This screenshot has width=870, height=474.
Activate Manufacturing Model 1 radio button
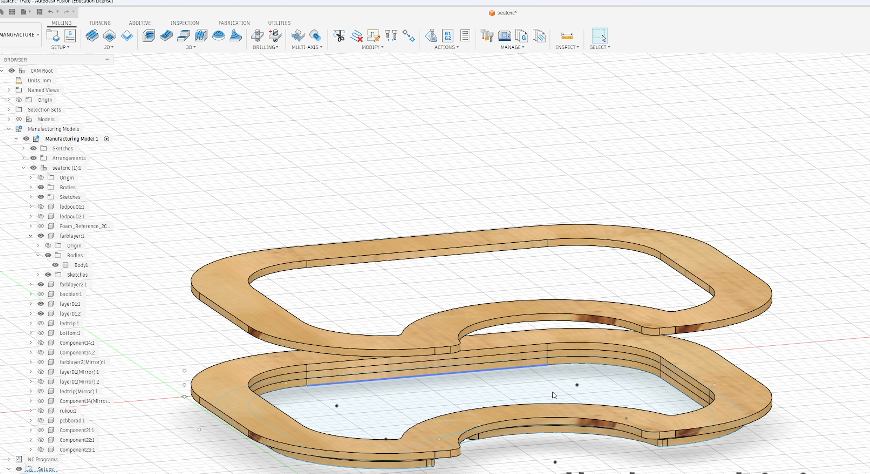[107, 139]
